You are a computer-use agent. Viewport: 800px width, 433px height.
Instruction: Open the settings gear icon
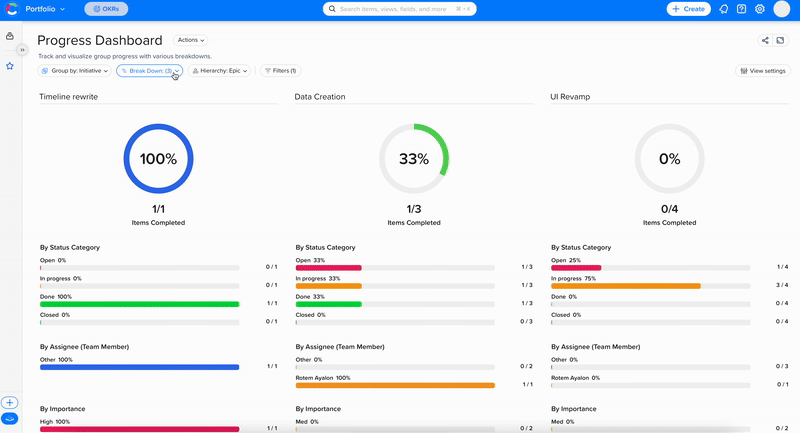click(760, 9)
